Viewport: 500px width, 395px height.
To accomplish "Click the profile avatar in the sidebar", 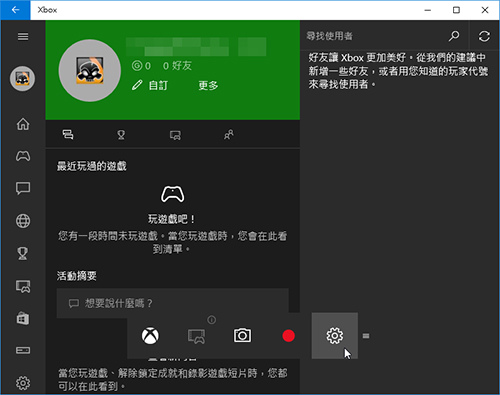I will click(22, 79).
